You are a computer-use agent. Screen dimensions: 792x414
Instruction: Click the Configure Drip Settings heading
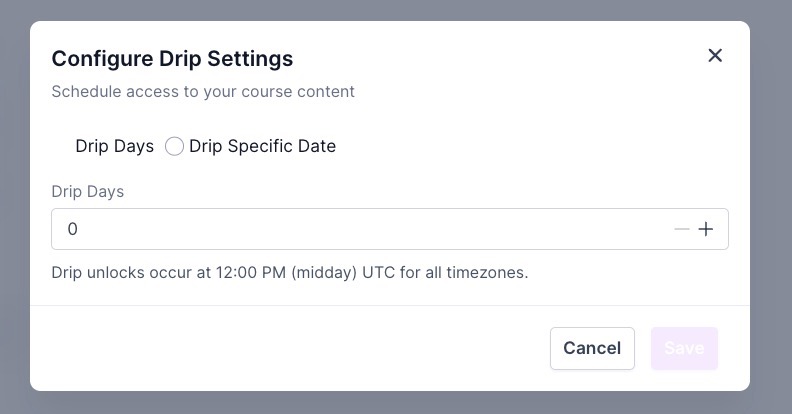[x=172, y=58]
